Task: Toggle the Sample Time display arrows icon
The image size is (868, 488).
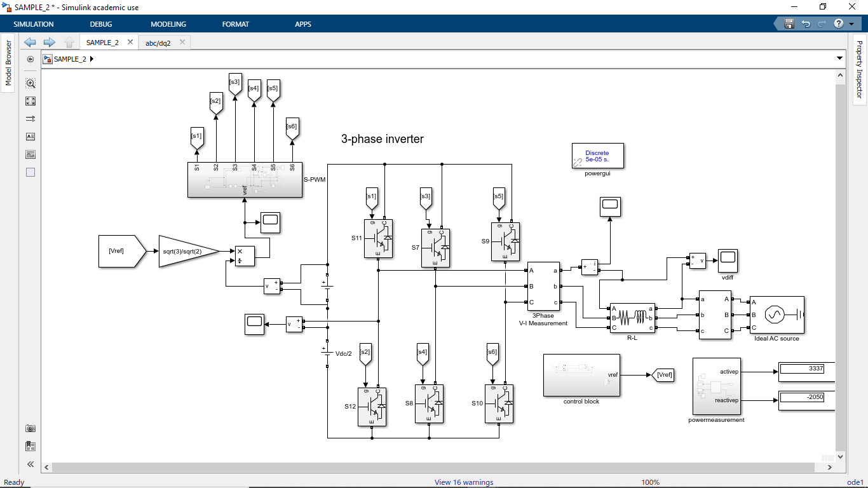Action: 30,119
